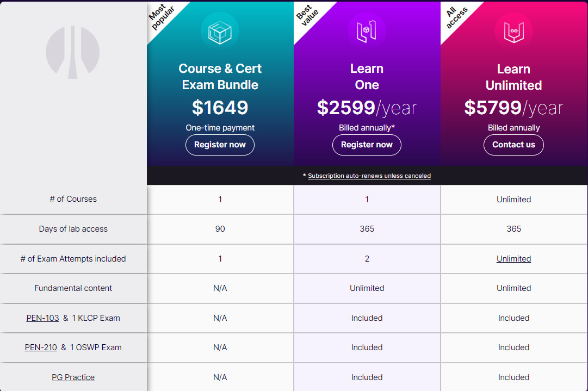Viewport: 588px width, 391px height.
Task: Click the grey logo in left panel
Action: pyautogui.click(x=73, y=52)
